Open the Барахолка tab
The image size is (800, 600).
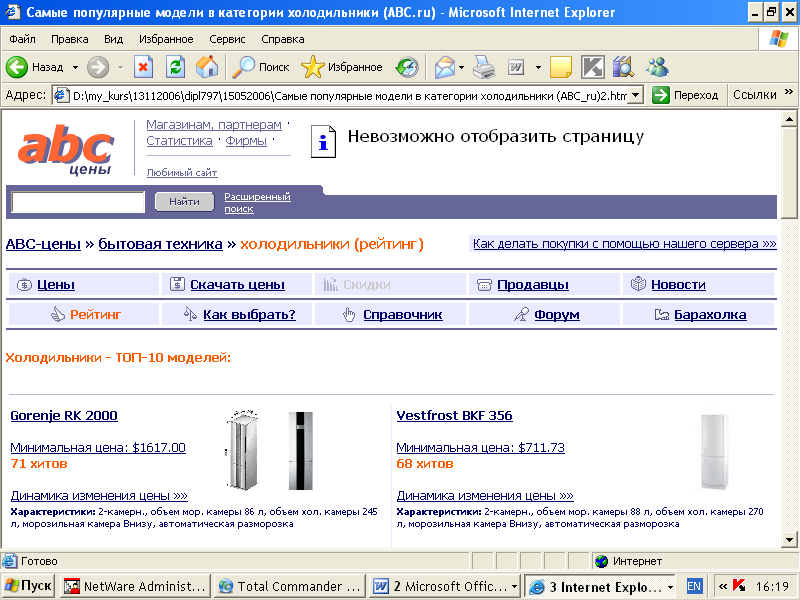coord(710,315)
